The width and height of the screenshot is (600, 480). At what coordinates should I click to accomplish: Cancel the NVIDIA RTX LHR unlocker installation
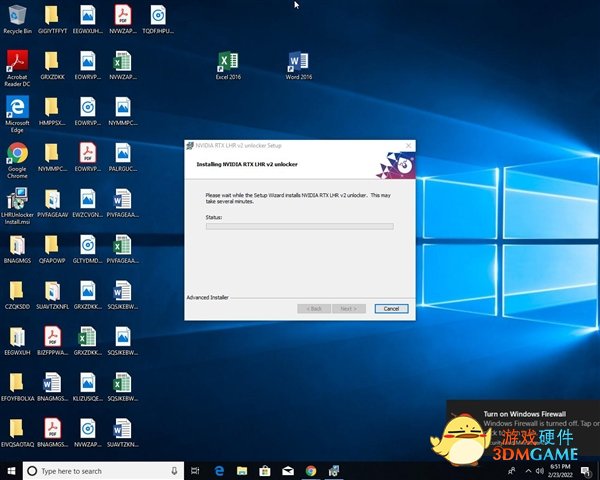point(391,309)
